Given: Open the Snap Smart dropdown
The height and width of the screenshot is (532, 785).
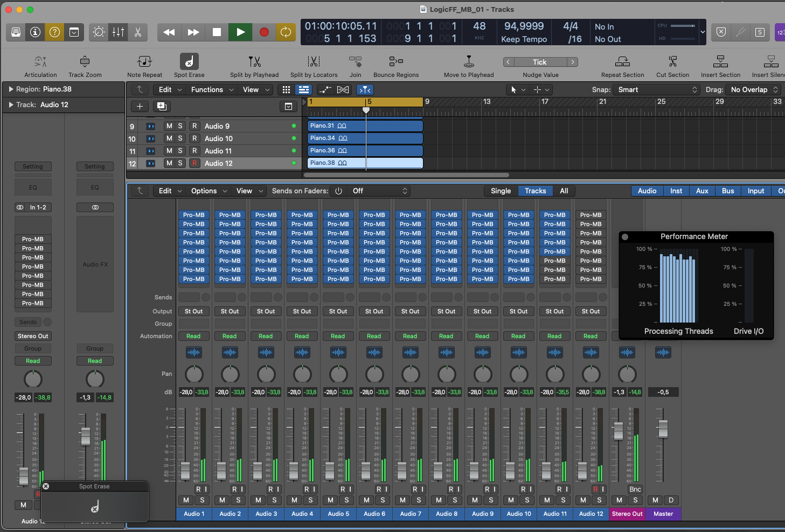Looking at the screenshot, I should click(657, 90).
